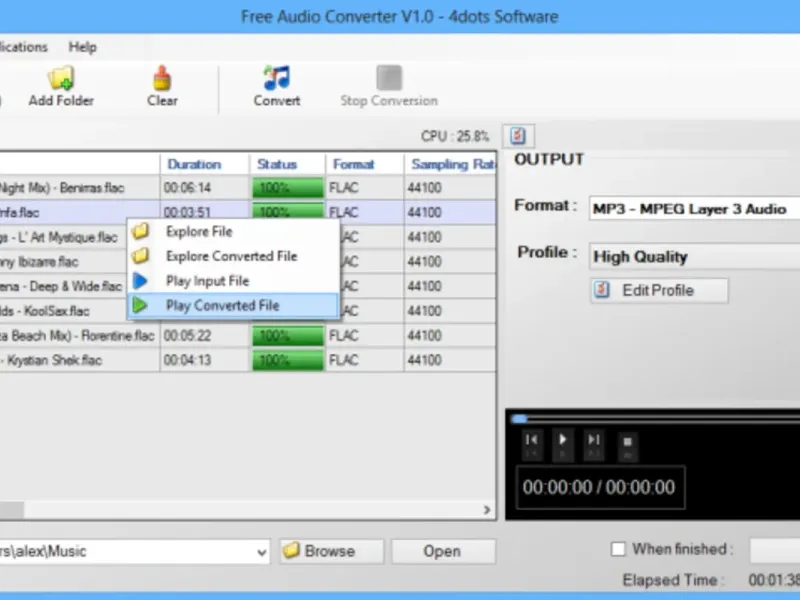The width and height of the screenshot is (800, 600).
Task: Start conversion with the Convert icon
Action: (277, 78)
